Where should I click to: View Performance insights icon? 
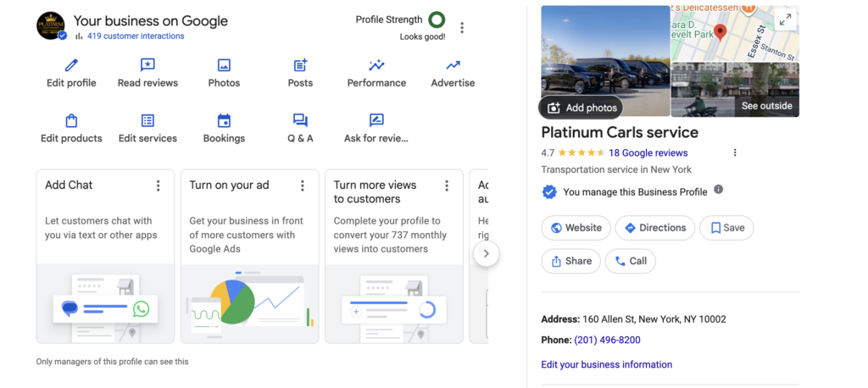[376, 66]
